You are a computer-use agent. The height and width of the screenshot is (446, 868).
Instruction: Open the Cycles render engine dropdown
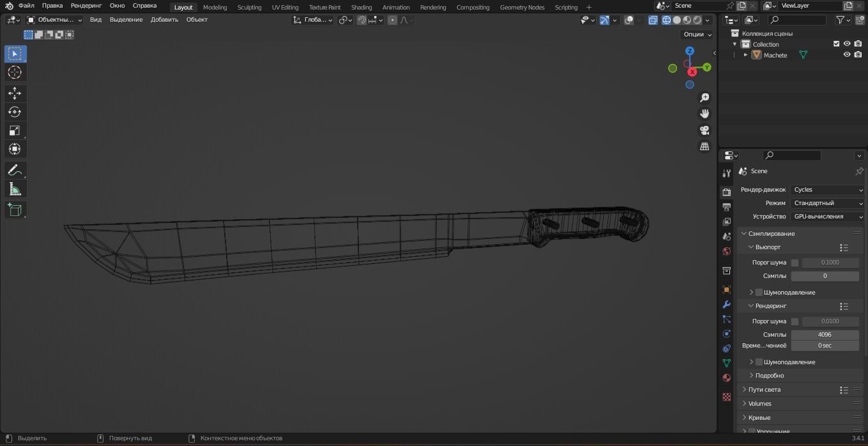pyautogui.click(x=827, y=189)
